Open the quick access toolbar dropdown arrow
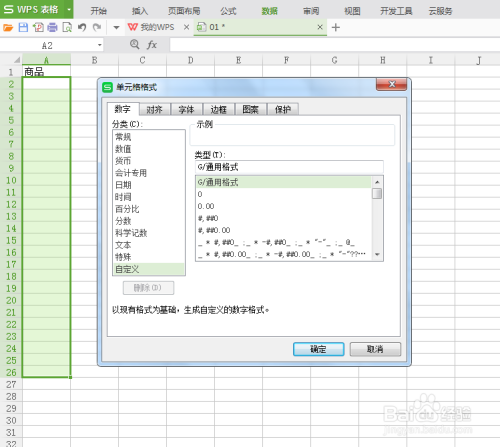The image size is (500, 447). (x=116, y=28)
